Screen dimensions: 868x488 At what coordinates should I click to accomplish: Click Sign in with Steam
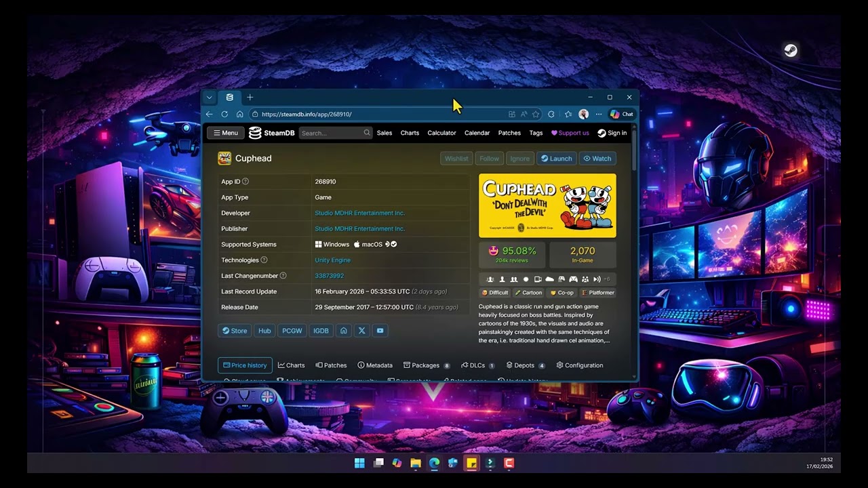pyautogui.click(x=612, y=133)
